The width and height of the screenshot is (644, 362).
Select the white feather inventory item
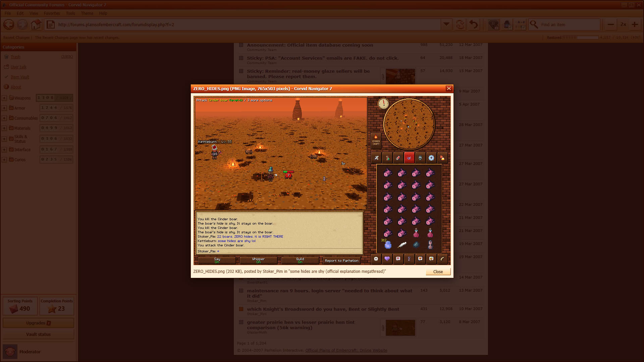[x=402, y=245]
